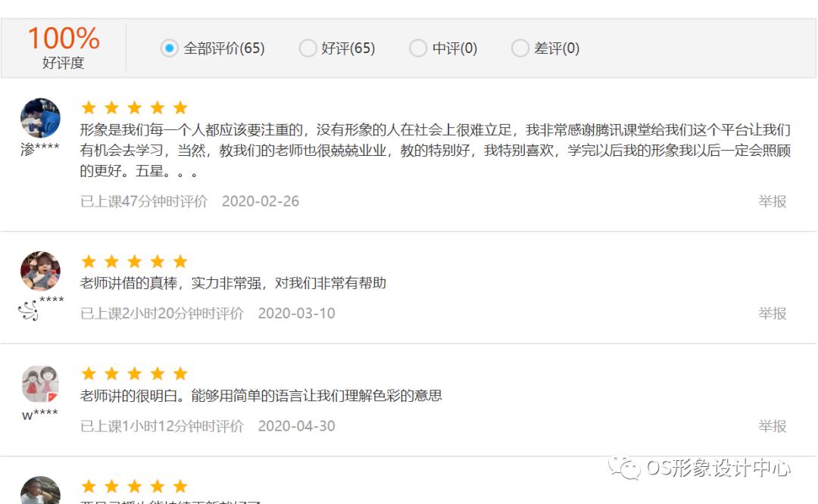Viewport: 818px width, 504px height.
Task: Click the fifth star of the second review
Action: click(x=180, y=261)
